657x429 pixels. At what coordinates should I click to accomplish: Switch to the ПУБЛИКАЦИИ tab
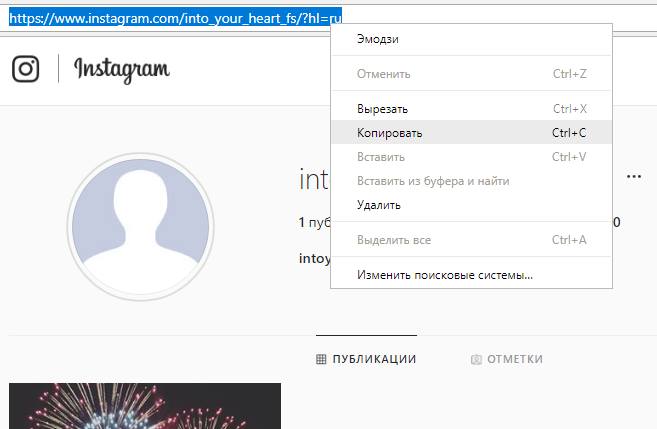coord(366,359)
